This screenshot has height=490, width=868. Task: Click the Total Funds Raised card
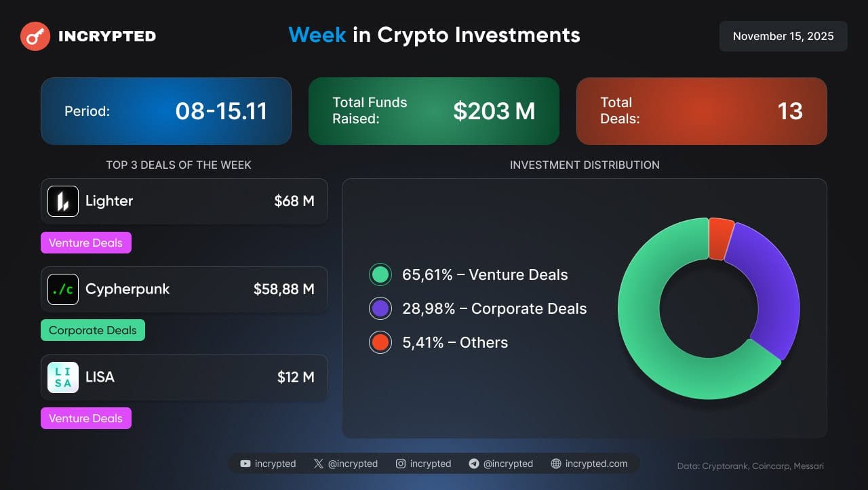(x=434, y=111)
